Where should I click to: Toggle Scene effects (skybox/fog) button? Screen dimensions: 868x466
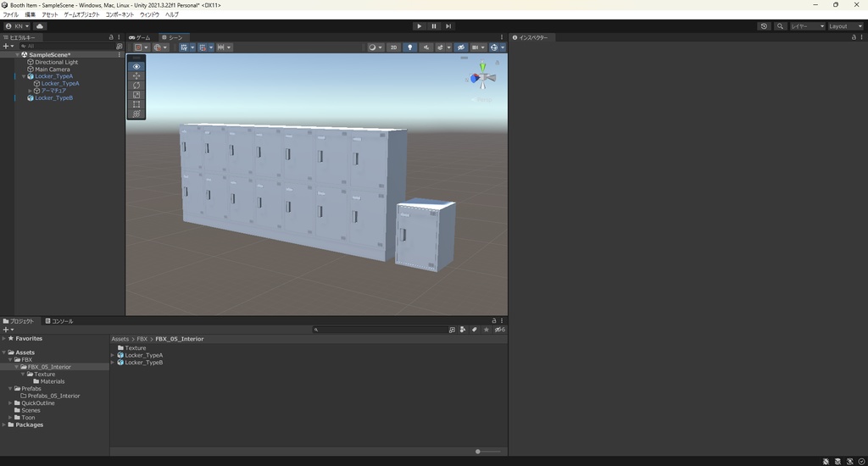pos(441,47)
